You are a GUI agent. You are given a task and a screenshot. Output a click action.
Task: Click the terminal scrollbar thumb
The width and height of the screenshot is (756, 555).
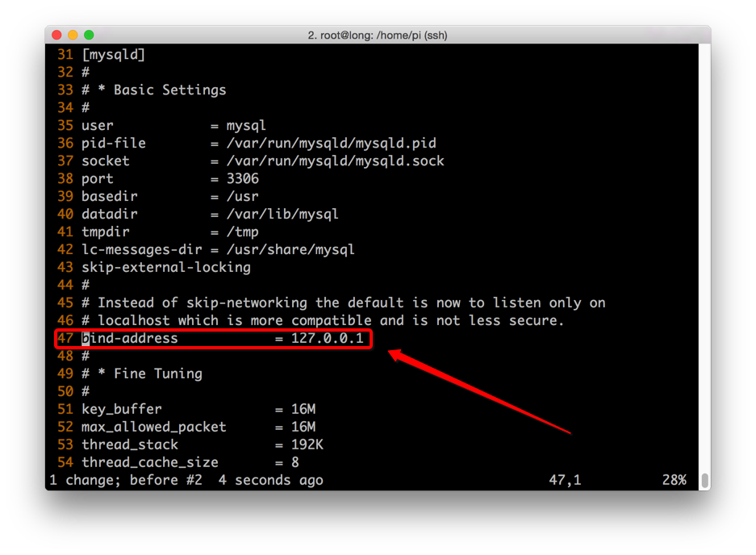coord(704,480)
